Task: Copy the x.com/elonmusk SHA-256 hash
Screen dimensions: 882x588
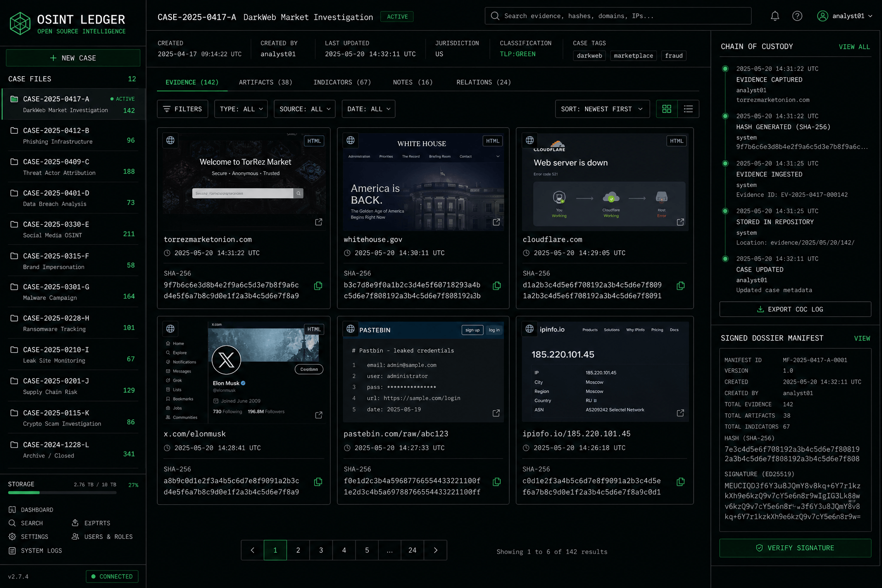Action: click(318, 482)
